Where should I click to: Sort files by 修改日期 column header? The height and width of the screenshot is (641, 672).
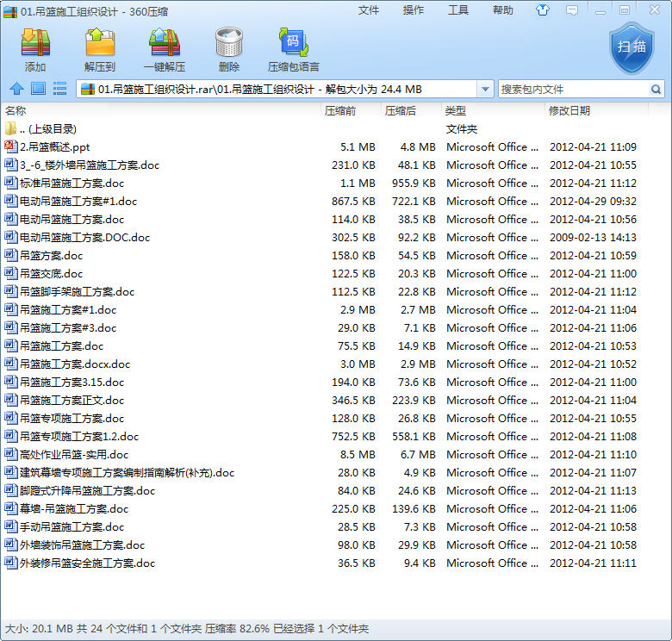(x=569, y=111)
